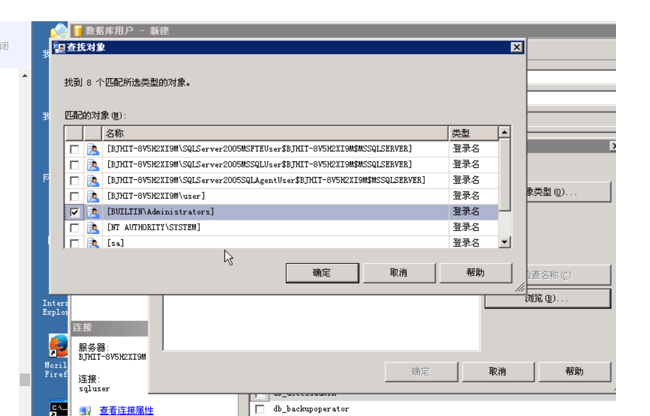Click the connection properties icon
650x416 pixels.
[85, 411]
